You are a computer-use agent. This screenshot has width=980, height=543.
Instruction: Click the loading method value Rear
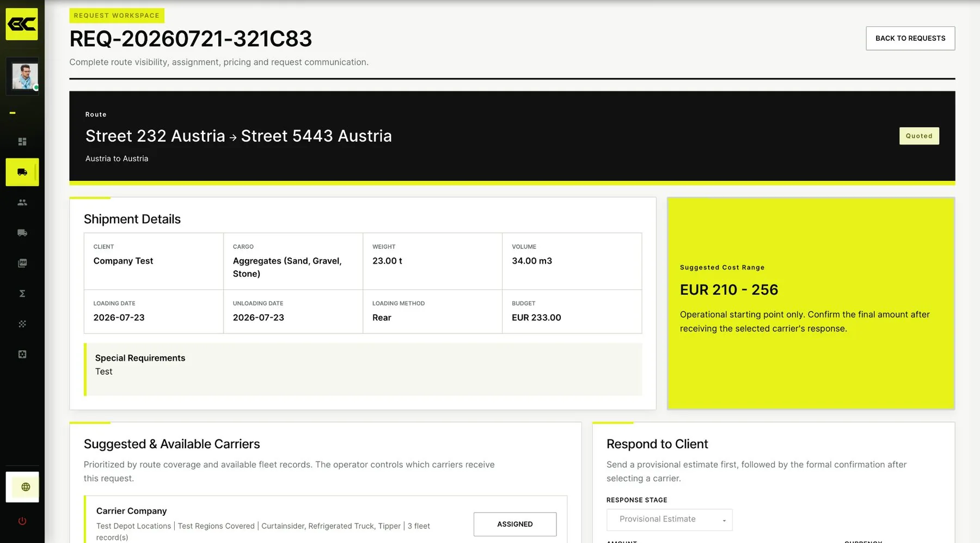click(x=382, y=318)
